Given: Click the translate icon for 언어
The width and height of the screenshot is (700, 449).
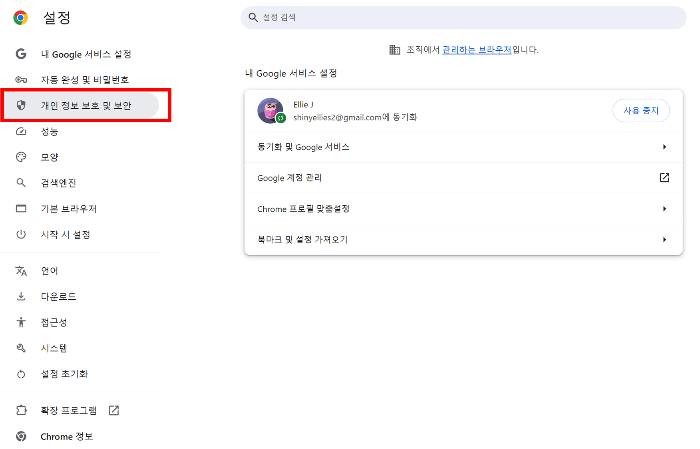Looking at the screenshot, I should click(21, 271).
